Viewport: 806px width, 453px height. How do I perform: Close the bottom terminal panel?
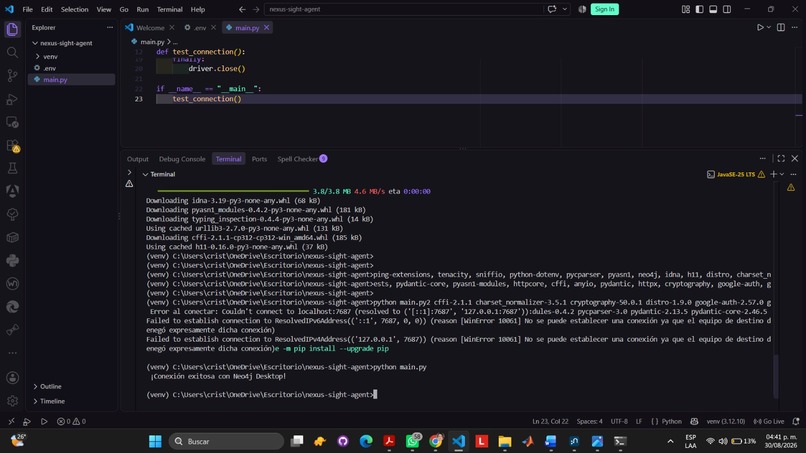tap(795, 158)
